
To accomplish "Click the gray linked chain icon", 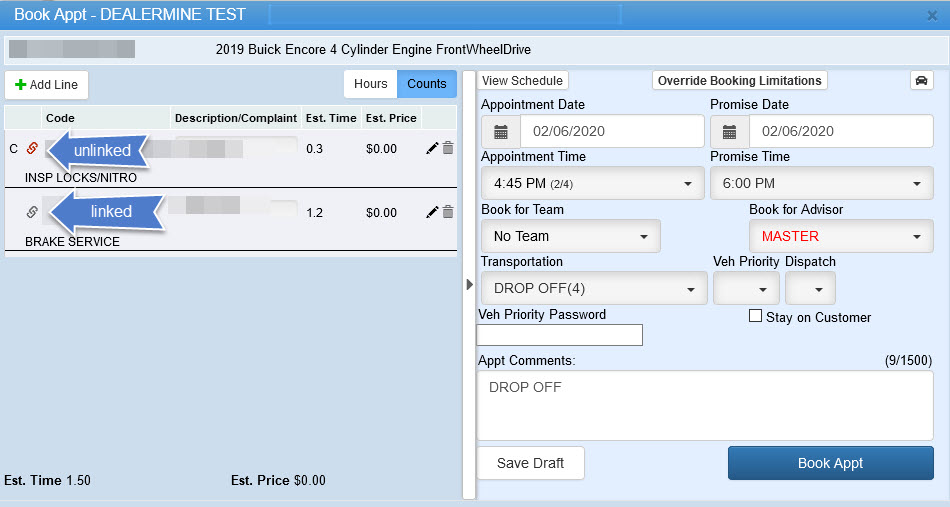I will click(x=32, y=212).
